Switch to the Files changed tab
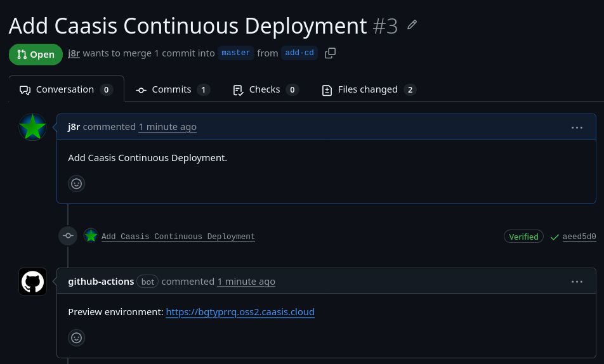 tap(369, 90)
